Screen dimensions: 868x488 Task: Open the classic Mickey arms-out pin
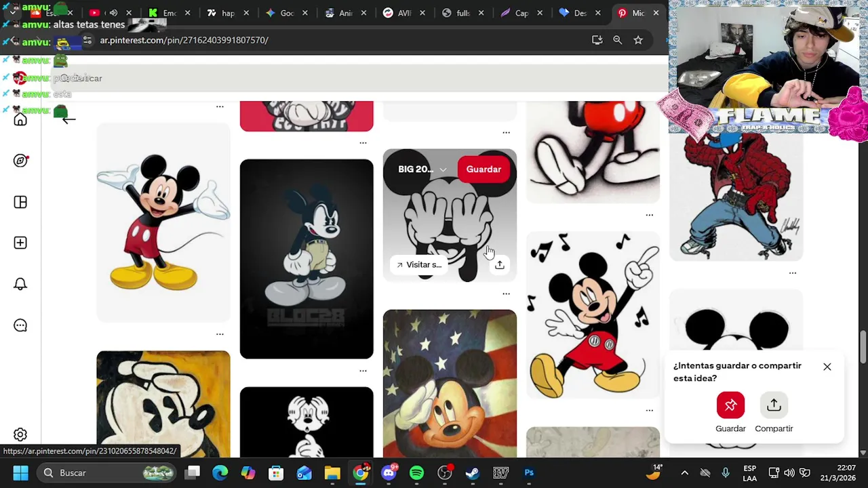[163, 222]
